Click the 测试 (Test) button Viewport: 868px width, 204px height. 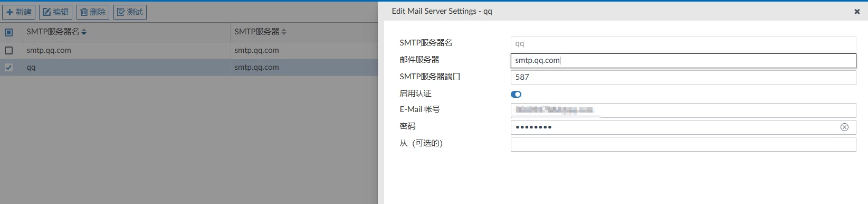coord(130,12)
